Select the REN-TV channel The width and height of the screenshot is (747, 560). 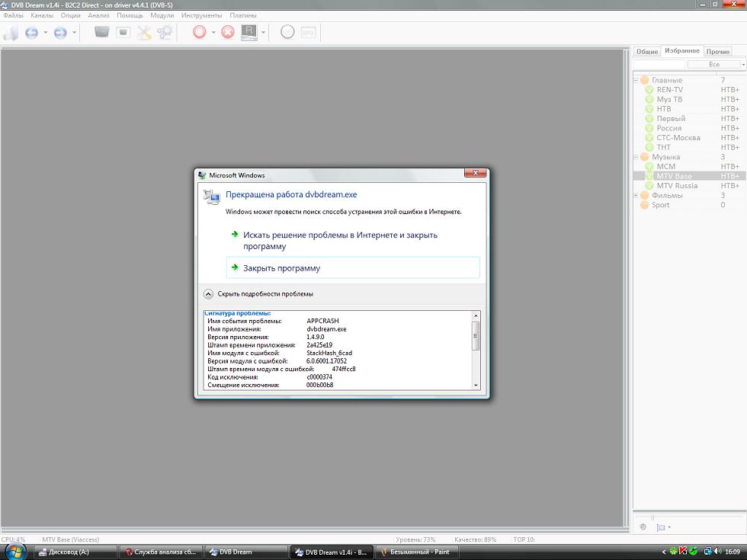[670, 90]
